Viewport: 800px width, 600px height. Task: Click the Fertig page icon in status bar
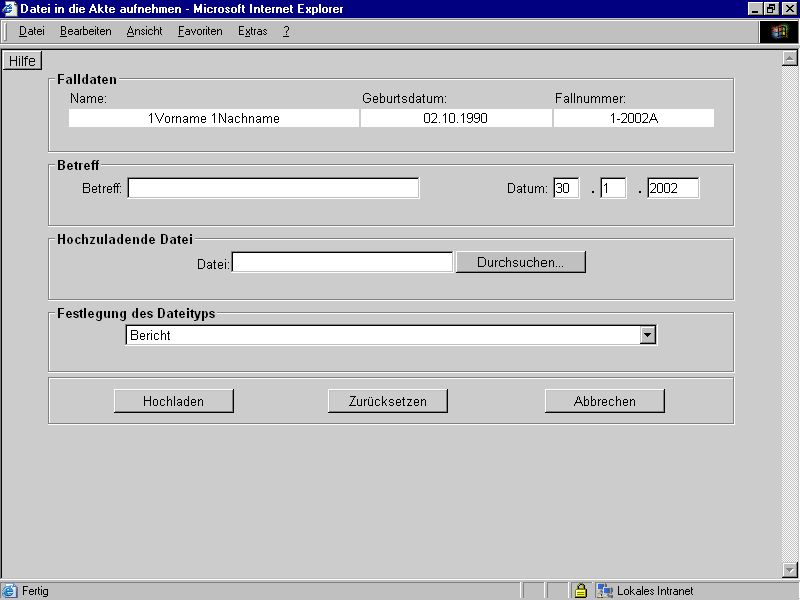click(10, 591)
